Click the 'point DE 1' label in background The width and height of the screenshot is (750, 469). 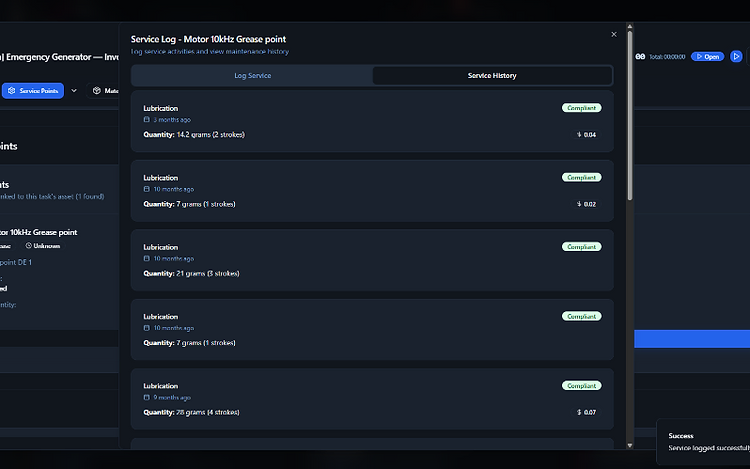[x=16, y=262]
